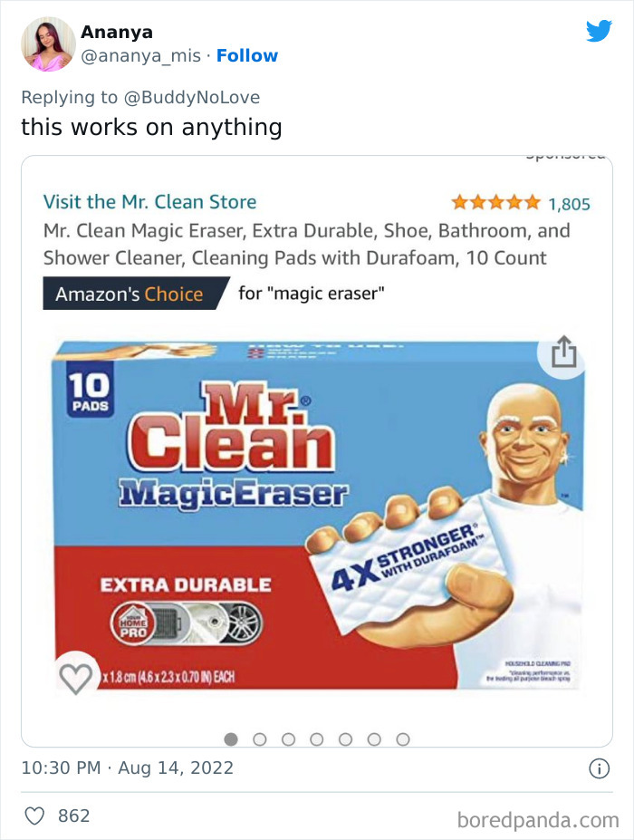The height and width of the screenshot is (840, 634).
Task: Click the five-star rating
Action: click(x=495, y=202)
